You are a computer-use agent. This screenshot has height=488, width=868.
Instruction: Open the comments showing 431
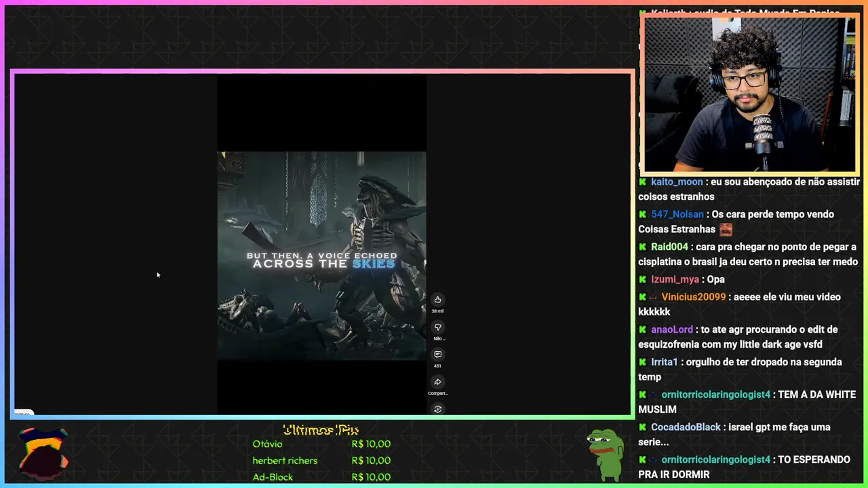pos(437,354)
